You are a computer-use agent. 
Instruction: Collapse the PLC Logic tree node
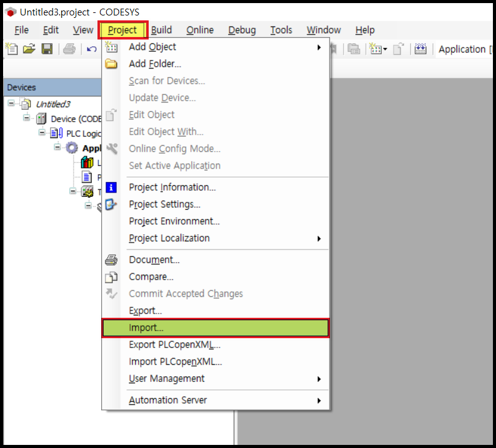pyautogui.click(x=42, y=132)
